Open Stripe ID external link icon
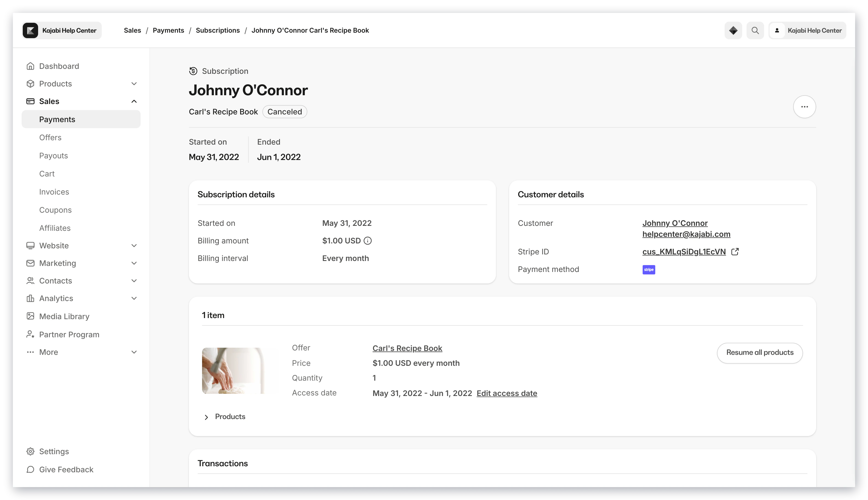This screenshot has height=500, width=868. 734,252
